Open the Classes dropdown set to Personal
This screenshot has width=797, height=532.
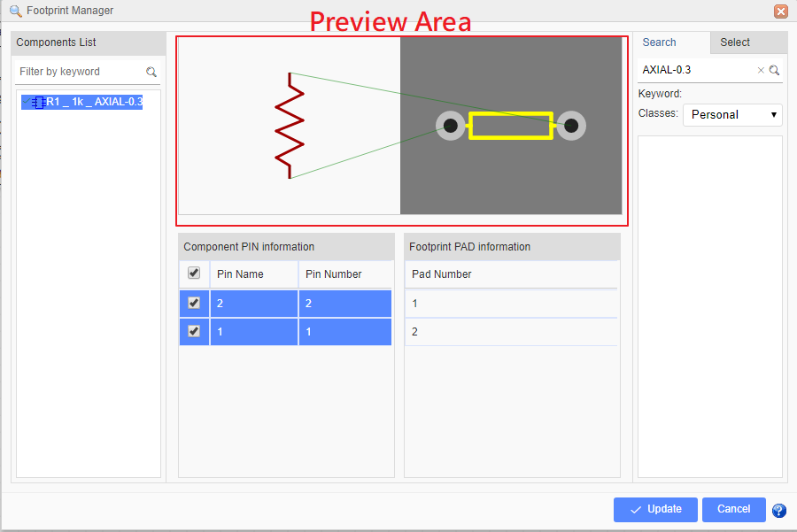pyautogui.click(x=732, y=114)
